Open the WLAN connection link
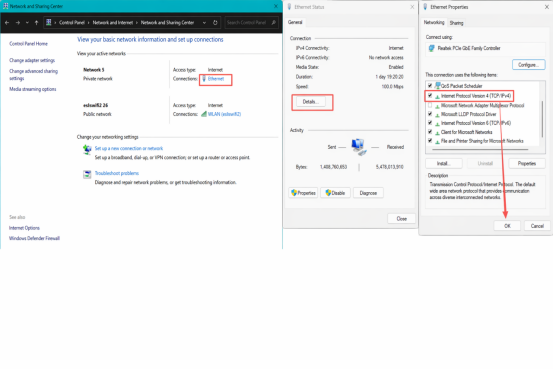This screenshot has height=369, width=553. [x=224, y=114]
